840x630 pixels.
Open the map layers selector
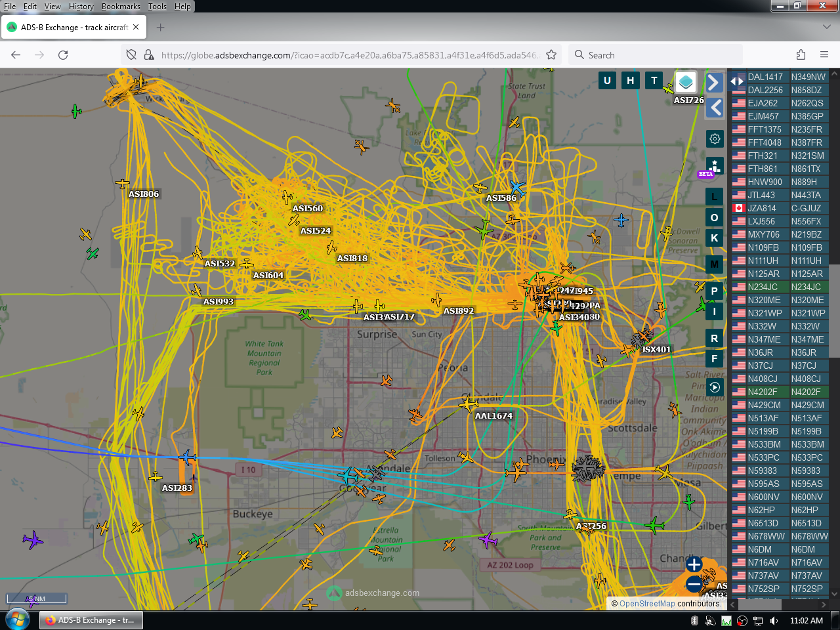click(x=686, y=82)
